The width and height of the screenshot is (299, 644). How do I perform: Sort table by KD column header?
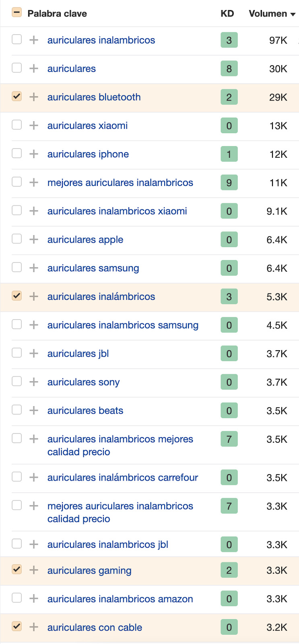(227, 14)
